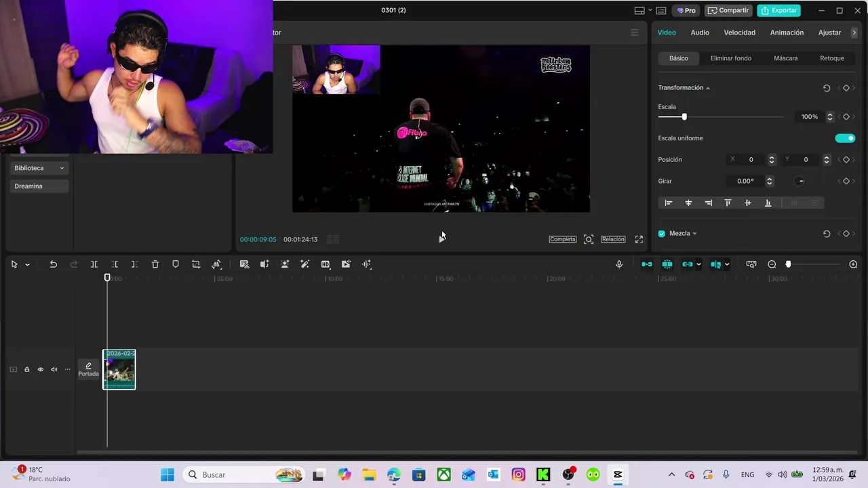Screen dimensions: 868x488
Task: Zoom out the timeline with minus icon
Action: tap(772, 264)
